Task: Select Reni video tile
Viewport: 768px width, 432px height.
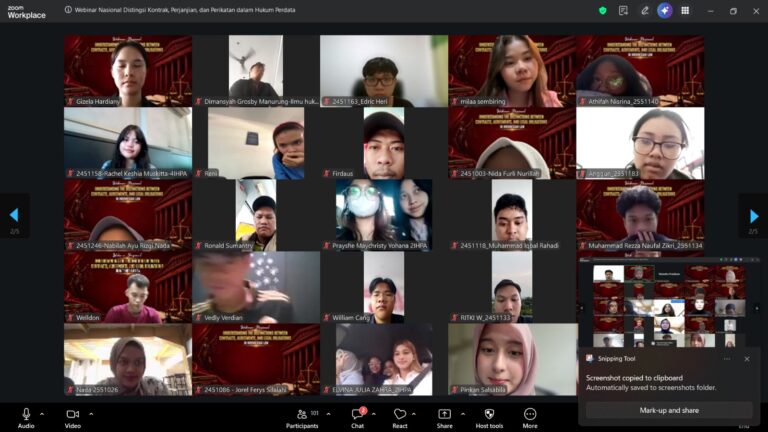Action: tap(256, 143)
